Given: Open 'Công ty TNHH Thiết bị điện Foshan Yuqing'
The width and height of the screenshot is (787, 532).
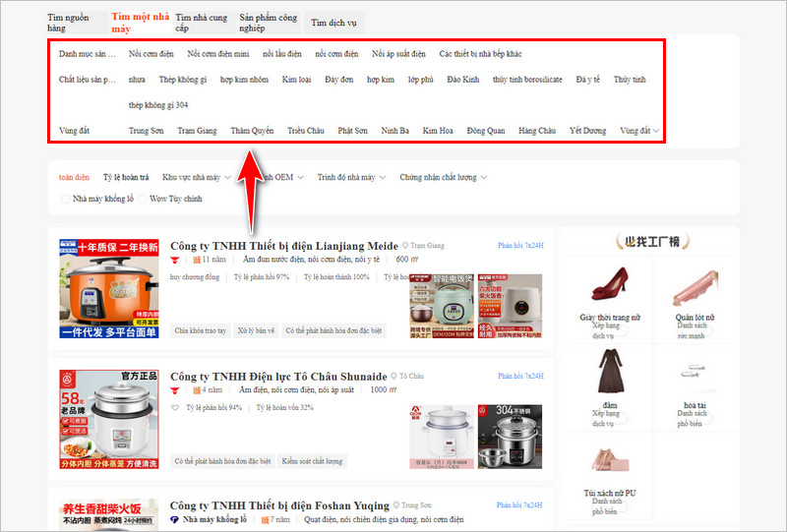Looking at the screenshot, I should coord(279,505).
